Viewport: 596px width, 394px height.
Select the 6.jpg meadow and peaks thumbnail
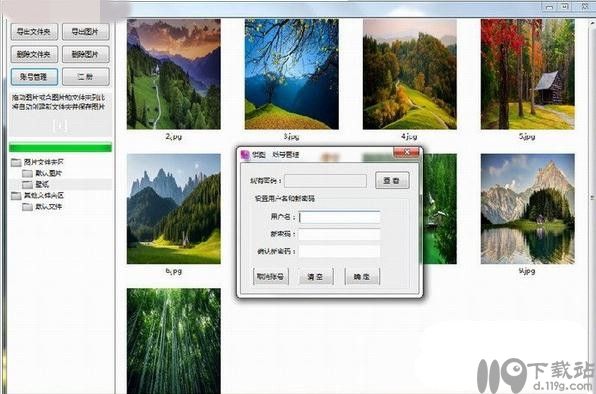(174, 209)
